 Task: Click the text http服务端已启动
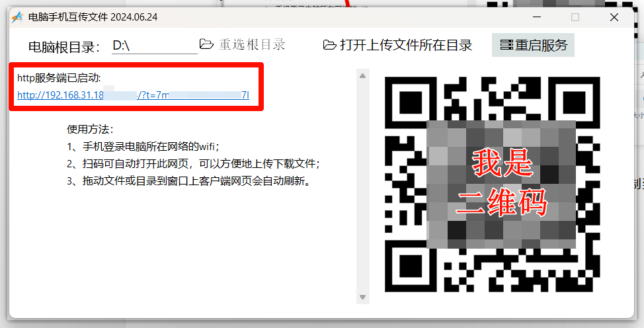pyautogui.click(x=59, y=77)
